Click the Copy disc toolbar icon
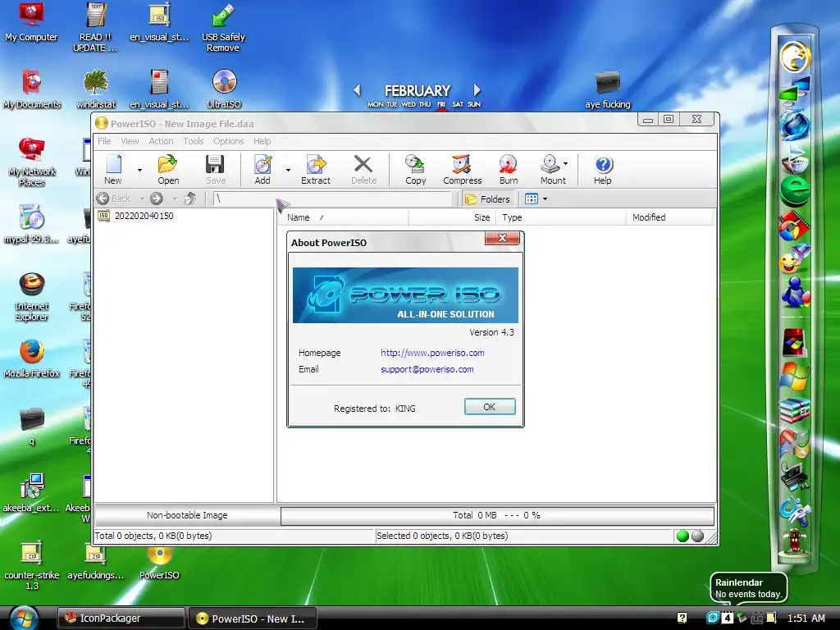The height and width of the screenshot is (630, 840). (x=415, y=169)
